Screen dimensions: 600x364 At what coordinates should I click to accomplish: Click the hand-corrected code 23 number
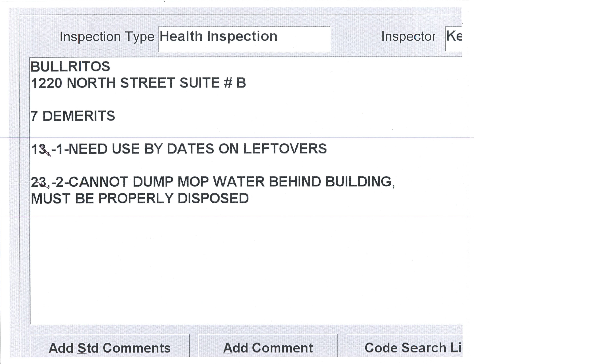point(39,182)
